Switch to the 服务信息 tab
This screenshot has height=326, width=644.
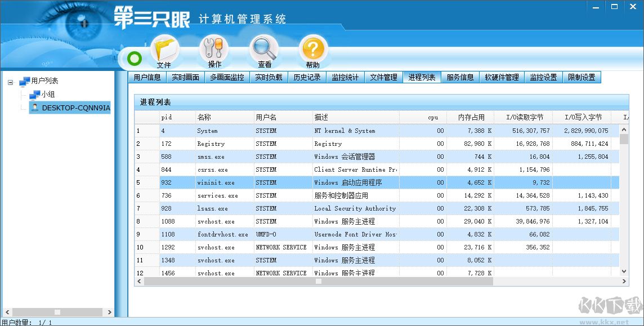[x=460, y=78]
